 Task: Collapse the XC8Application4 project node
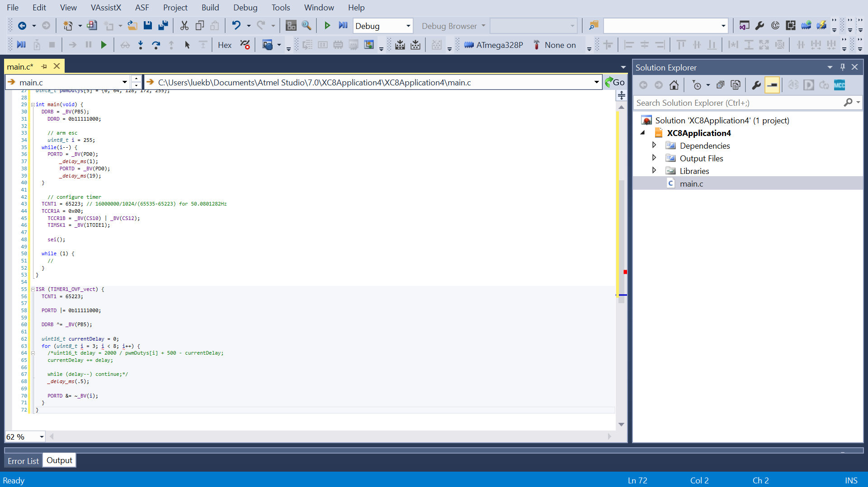pos(642,133)
